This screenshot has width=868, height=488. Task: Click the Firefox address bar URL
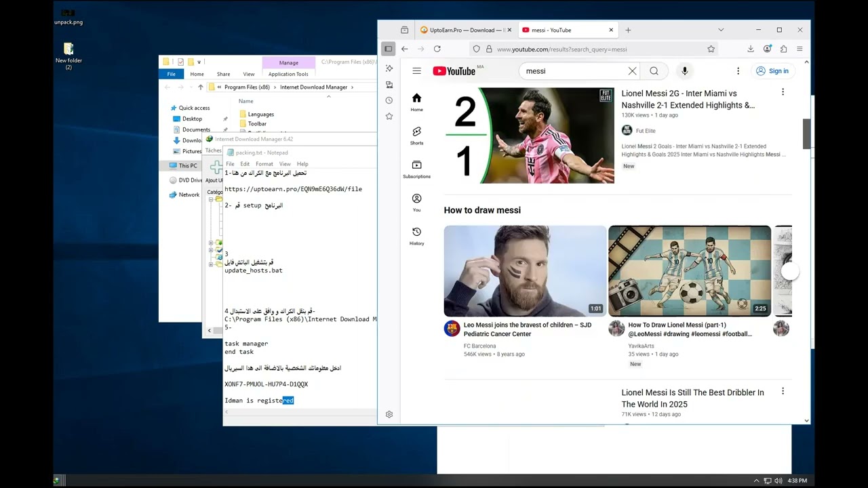561,49
